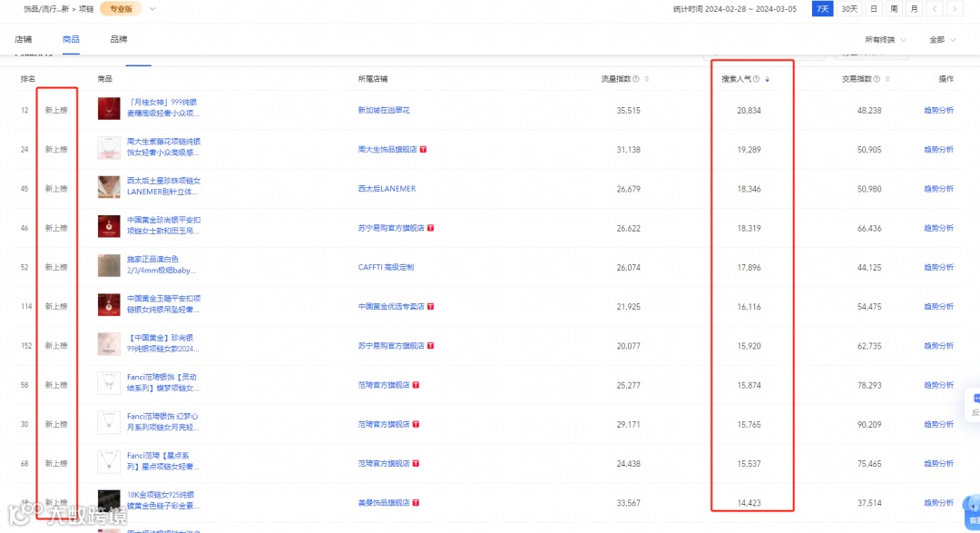The width and height of the screenshot is (980, 533).
Task: Click the 项链 breadcrumb category
Action: click(x=86, y=9)
